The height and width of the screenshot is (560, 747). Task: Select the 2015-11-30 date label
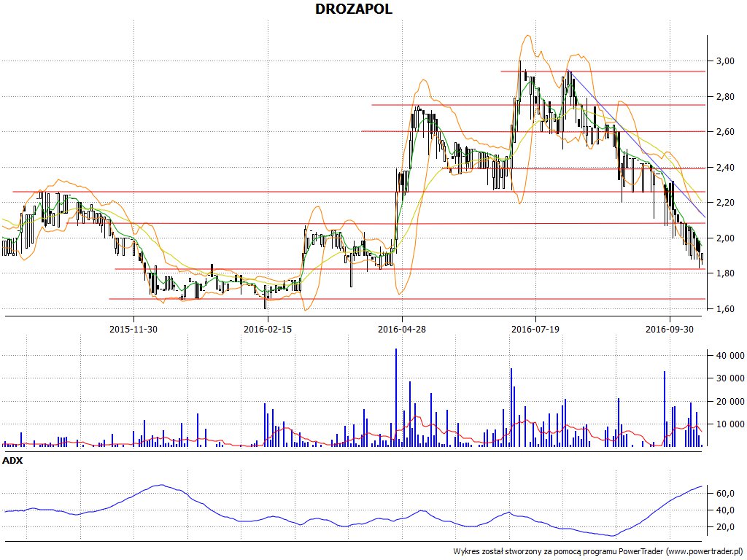(133, 329)
